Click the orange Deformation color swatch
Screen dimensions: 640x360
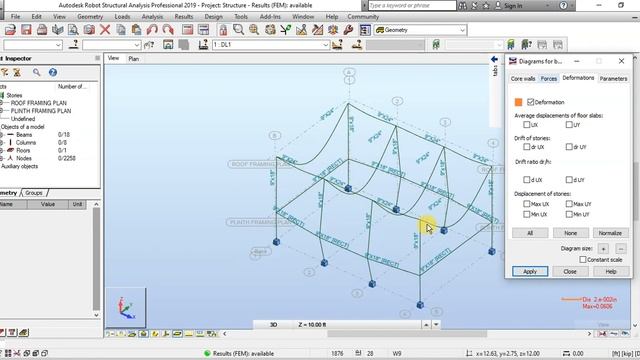pyautogui.click(x=518, y=102)
